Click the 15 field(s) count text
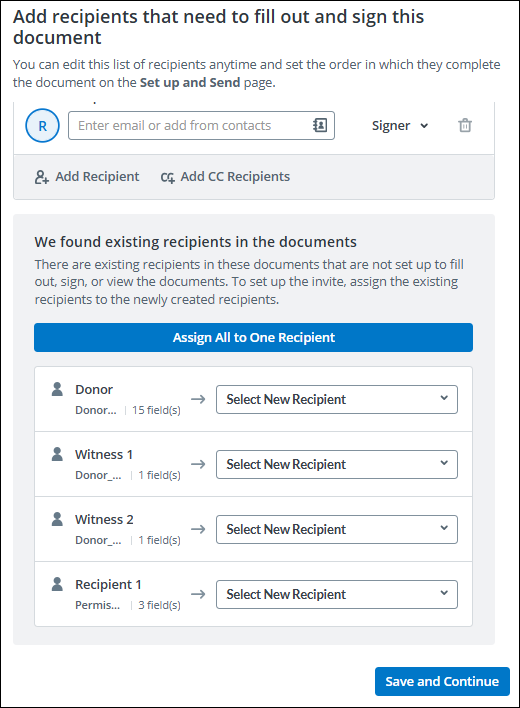Screen dimensions: 520x708 point(156,410)
